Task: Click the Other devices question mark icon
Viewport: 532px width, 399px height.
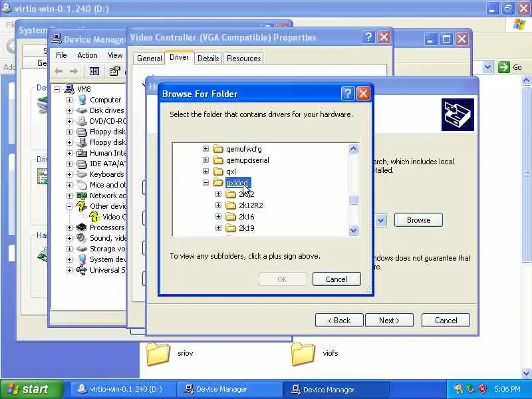Action: (81, 206)
